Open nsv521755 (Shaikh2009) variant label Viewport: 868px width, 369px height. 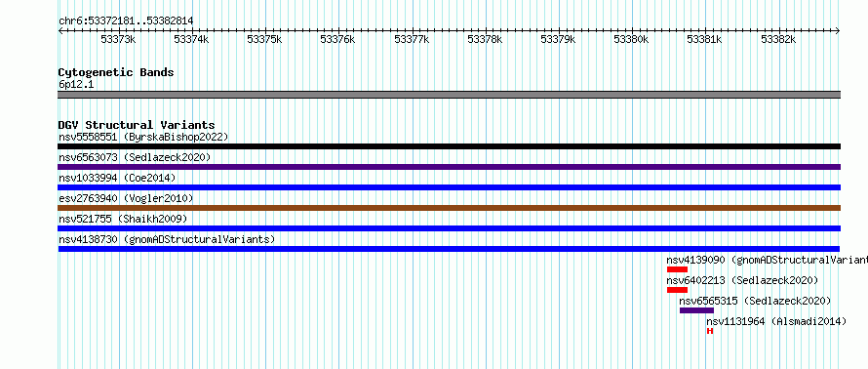point(123,219)
